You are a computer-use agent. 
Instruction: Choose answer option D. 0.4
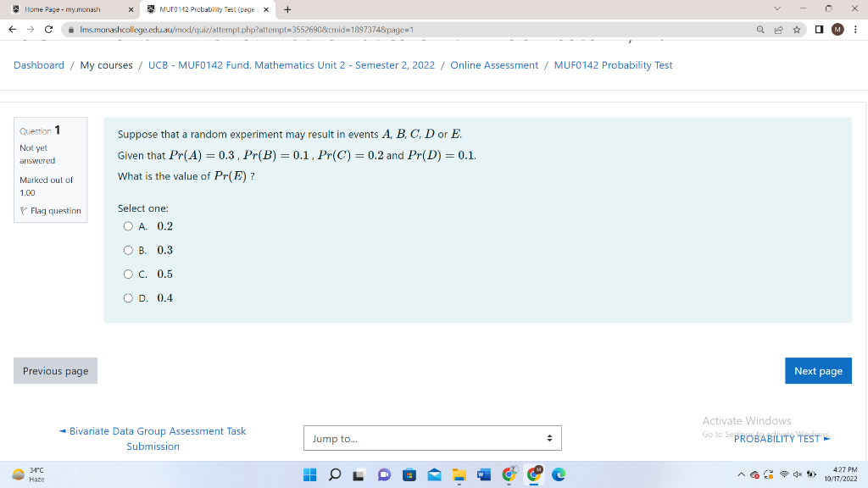tap(129, 297)
